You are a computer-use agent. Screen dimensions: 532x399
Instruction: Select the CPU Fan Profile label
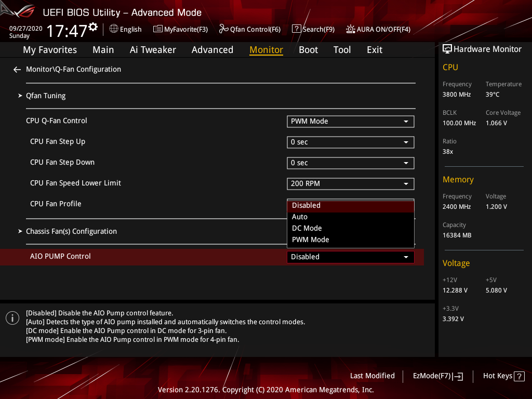click(56, 204)
